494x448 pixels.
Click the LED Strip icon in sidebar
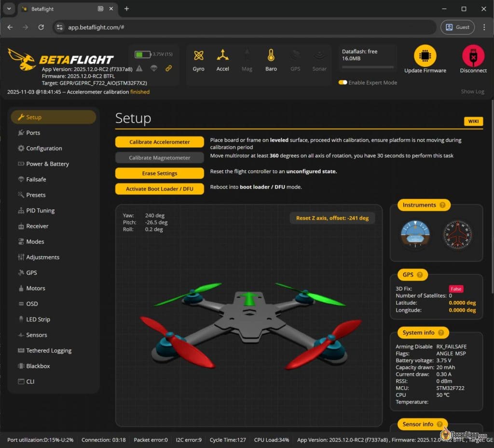(x=21, y=319)
